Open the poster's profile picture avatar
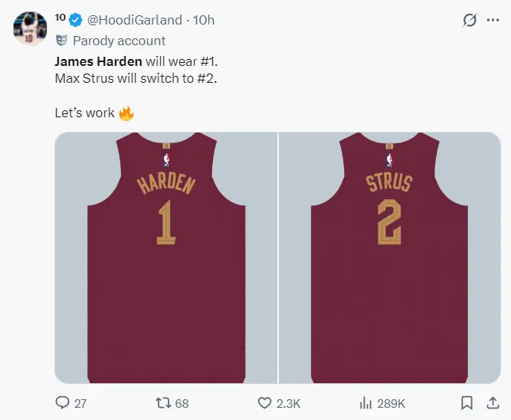This screenshot has width=511, height=420. [28, 29]
